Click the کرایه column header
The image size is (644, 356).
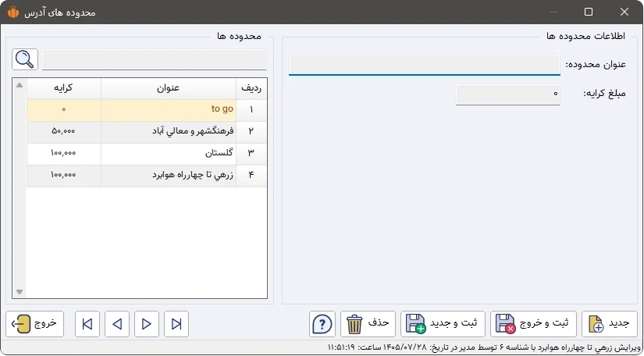coord(64,89)
